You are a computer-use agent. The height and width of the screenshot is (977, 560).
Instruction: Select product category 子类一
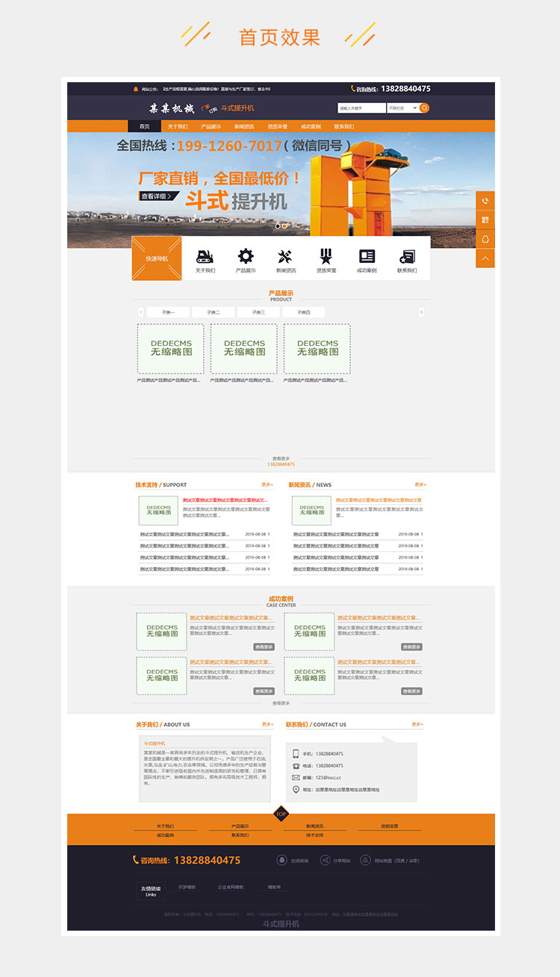[168, 312]
